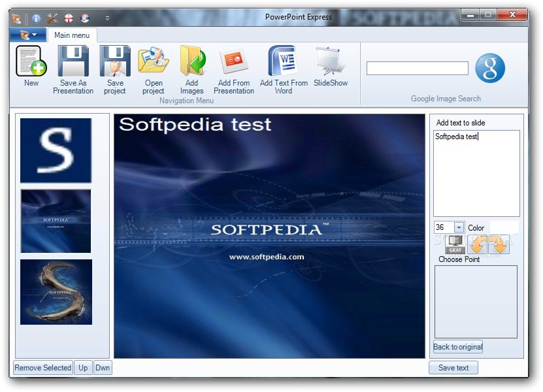Click the Save project icon
The height and width of the screenshot is (392, 543).
pyautogui.click(x=115, y=61)
